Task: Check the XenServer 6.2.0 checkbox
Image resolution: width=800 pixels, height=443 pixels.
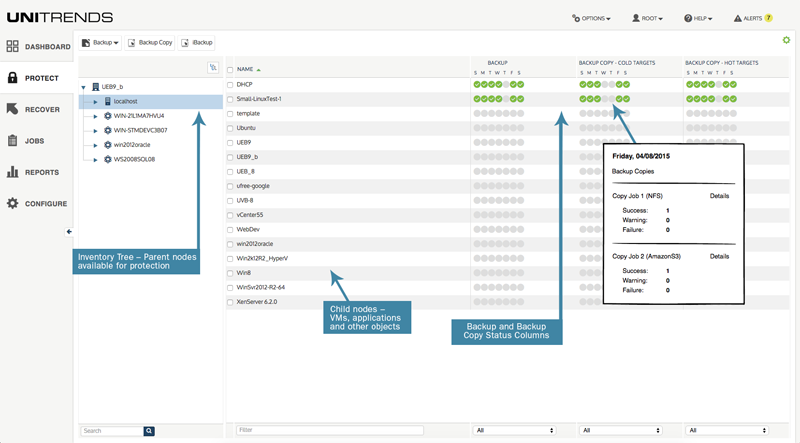Action: [230, 302]
